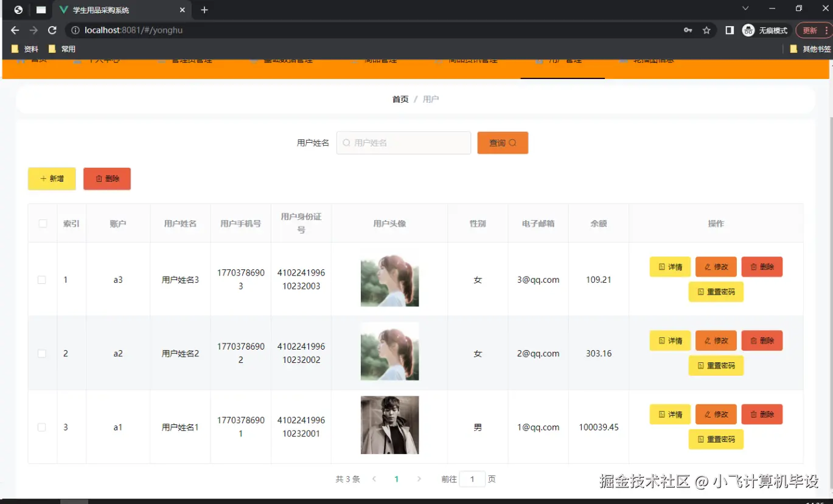Open a new browser tab

(204, 10)
